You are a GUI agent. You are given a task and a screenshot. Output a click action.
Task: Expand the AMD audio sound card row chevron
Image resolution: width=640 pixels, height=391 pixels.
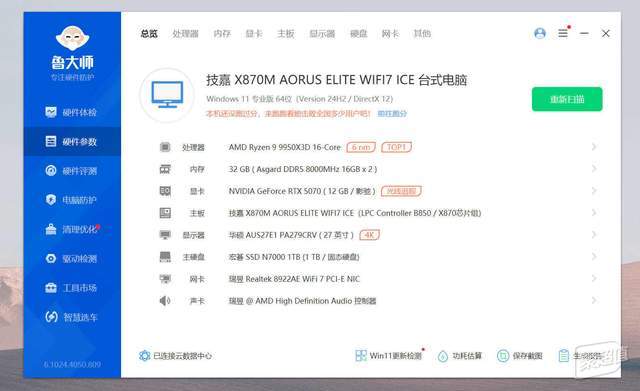tap(594, 301)
